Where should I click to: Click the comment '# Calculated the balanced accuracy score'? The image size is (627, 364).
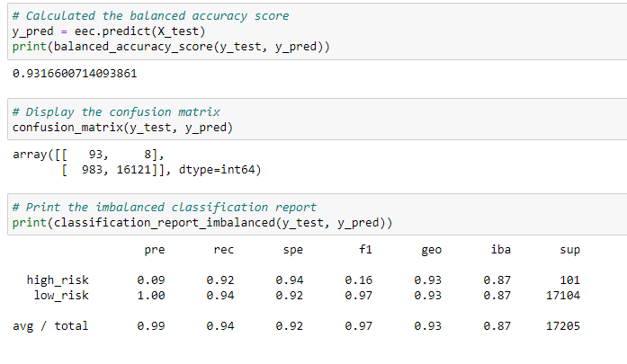point(150,16)
